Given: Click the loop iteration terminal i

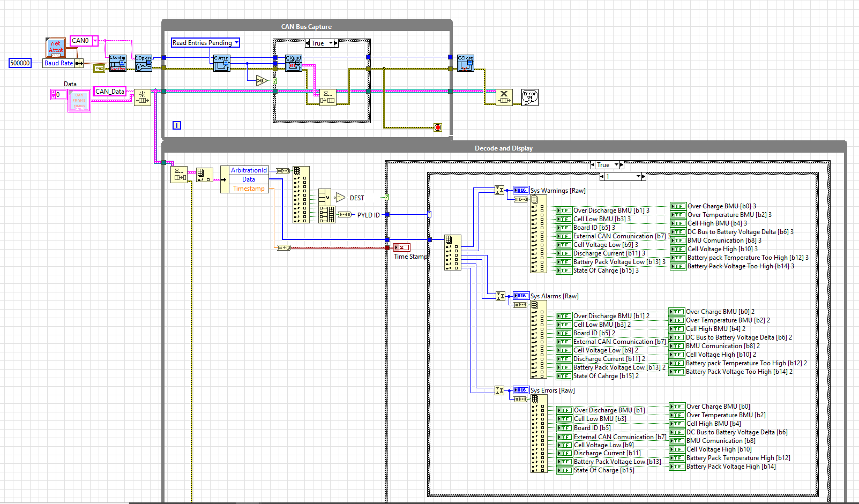Looking at the screenshot, I should 177,125.
